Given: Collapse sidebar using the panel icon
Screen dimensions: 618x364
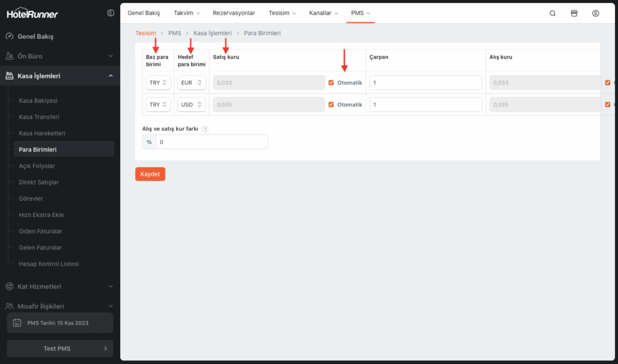Looking at the screenshot, I should point(110,13).
